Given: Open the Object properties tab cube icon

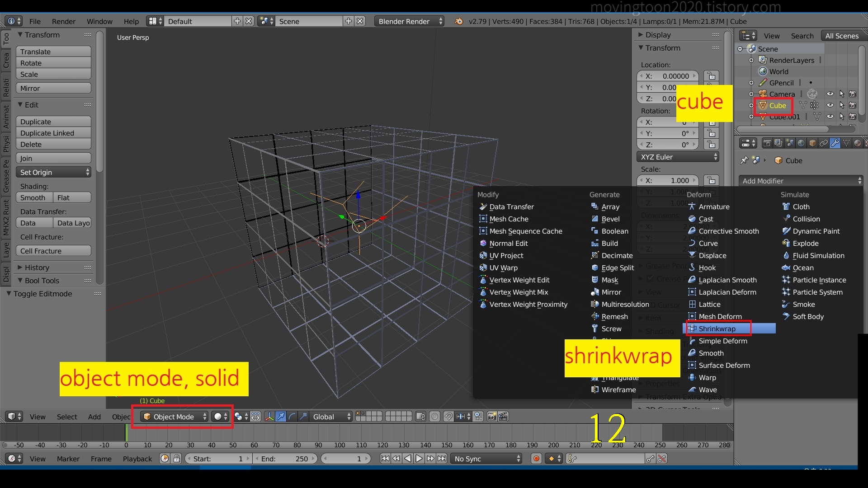Looking at the screenshot, I should [812, 143].
